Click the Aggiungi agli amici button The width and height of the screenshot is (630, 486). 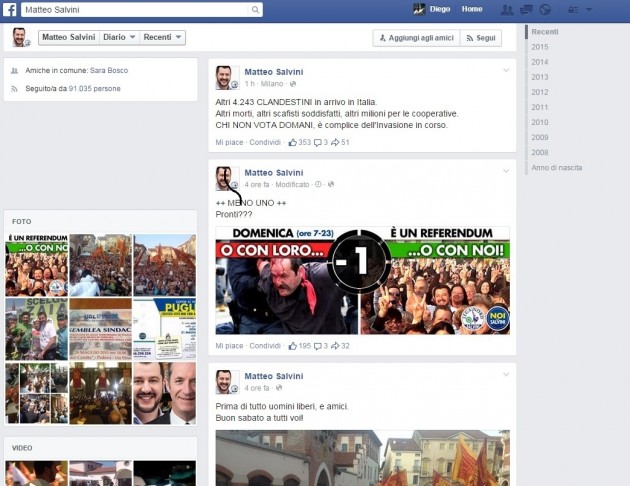(x=417, y=38)
